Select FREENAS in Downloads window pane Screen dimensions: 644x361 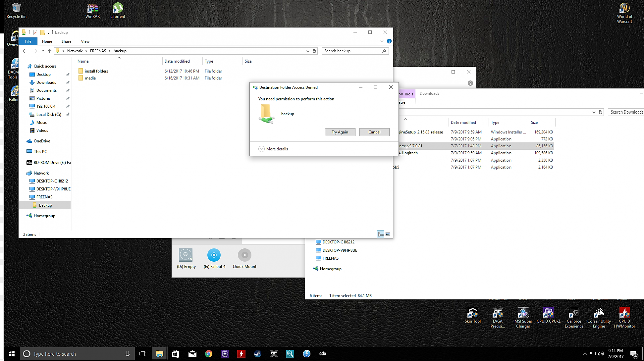point(330,258)
